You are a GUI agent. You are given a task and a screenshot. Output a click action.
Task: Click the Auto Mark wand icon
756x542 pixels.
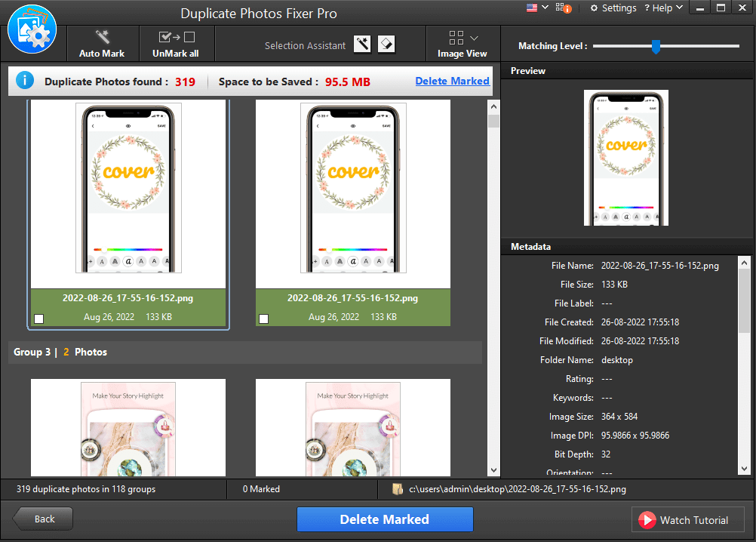tap(102, 38)
